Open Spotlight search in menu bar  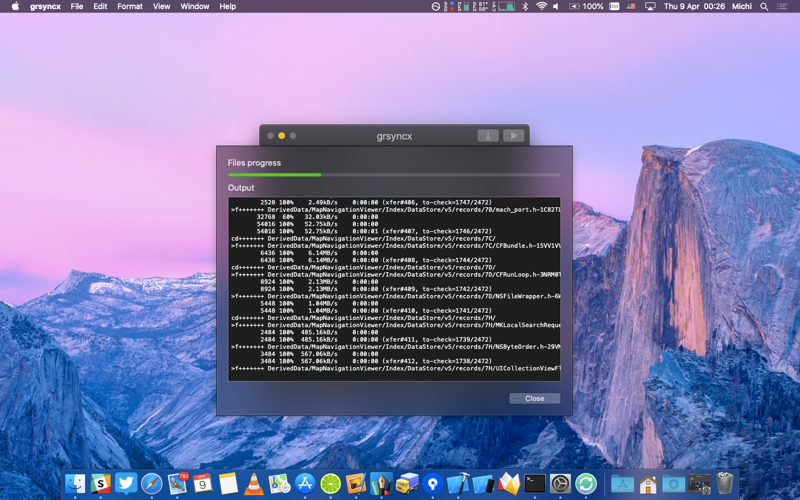(x=764, y=7)
